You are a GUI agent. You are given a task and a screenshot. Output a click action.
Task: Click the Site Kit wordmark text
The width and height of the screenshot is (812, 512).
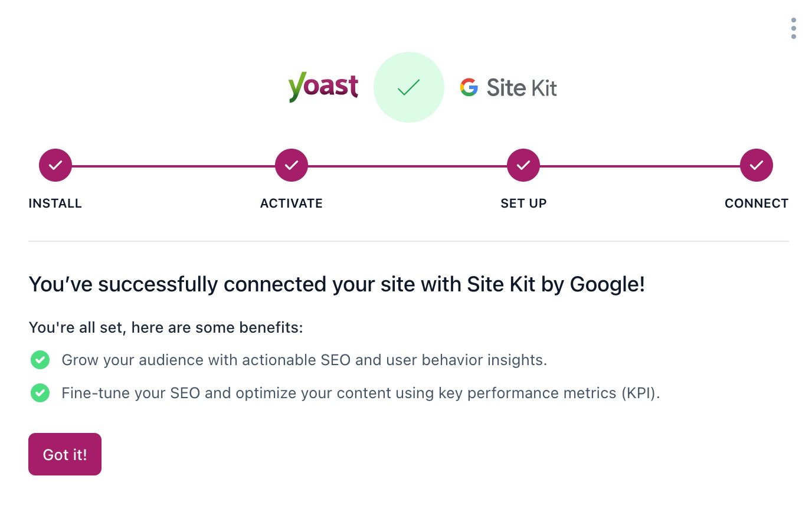click(522, 88)
